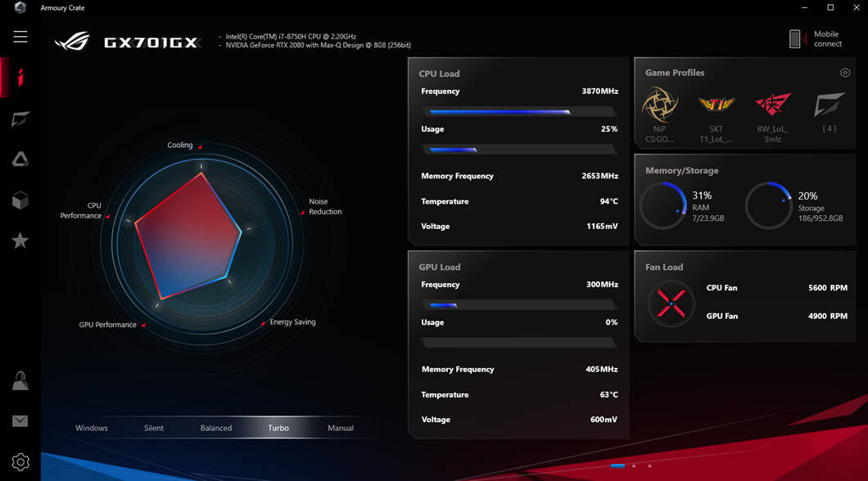Image resolution: width=868 pixels, height=481 pixels.
Task: Open the Aura Sync triangle icon
Action: 20,160
